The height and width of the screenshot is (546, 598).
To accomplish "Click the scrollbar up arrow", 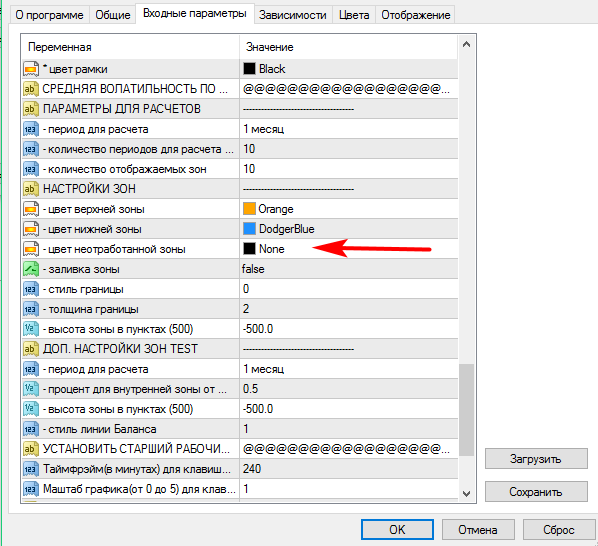I will (x=466, y=45).
